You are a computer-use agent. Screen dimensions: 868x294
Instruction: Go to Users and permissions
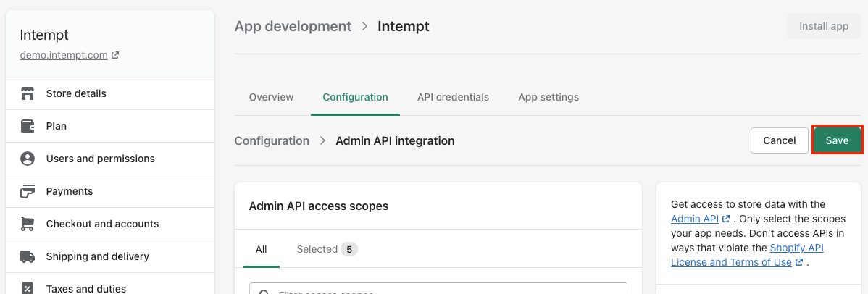tap(110, 159)
